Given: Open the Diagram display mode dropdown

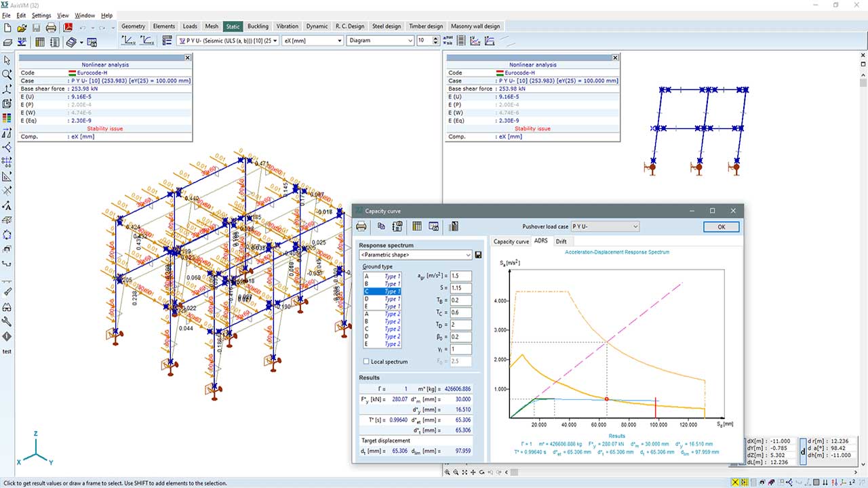Looking at the screenshot, I should (380, 41).
